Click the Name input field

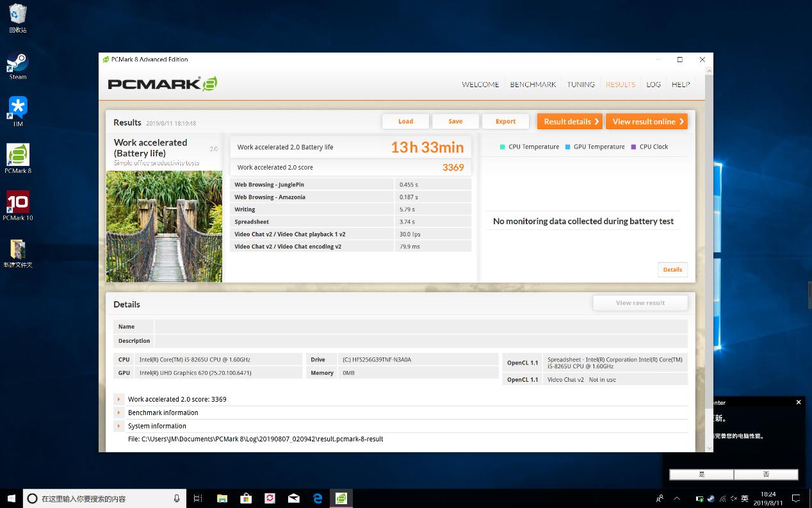pyautogui.click(x=421, y=327)
